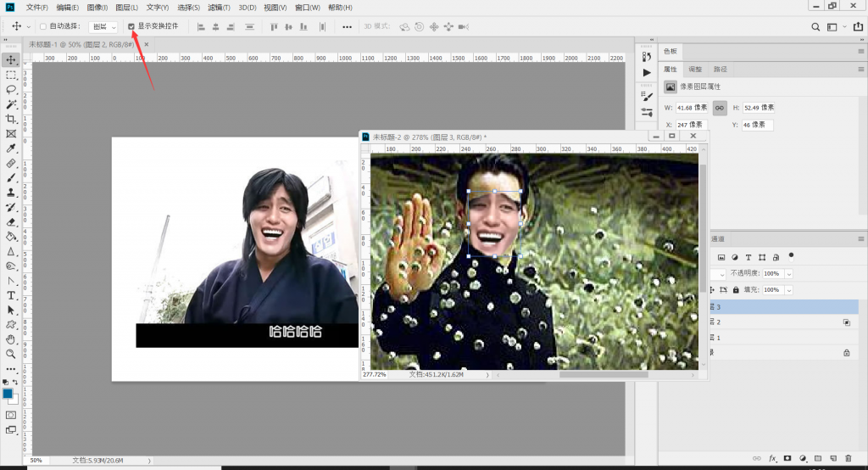868x470 pixels.
Task: Select the Hand tool
Action: click(11, 339)
